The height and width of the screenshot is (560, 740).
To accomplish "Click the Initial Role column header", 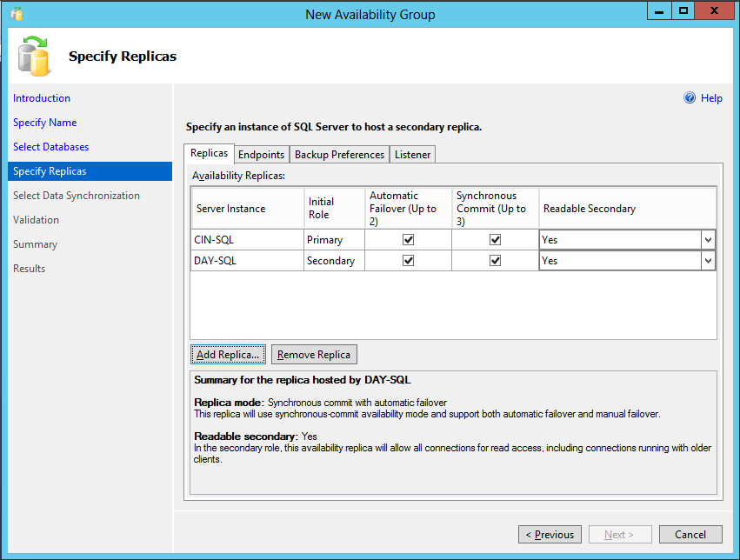I will (334, 208).
